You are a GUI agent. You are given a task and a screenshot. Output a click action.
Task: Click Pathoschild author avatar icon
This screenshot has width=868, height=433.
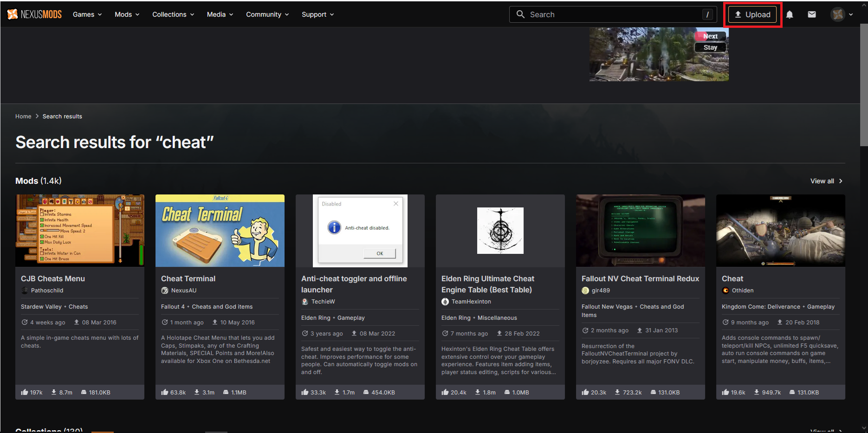point(25,291)
